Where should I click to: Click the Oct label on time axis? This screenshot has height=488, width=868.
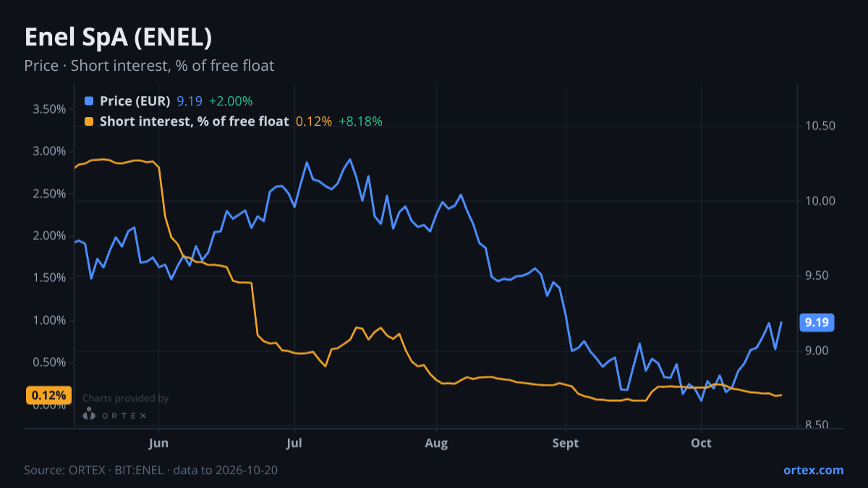point(701,443)
